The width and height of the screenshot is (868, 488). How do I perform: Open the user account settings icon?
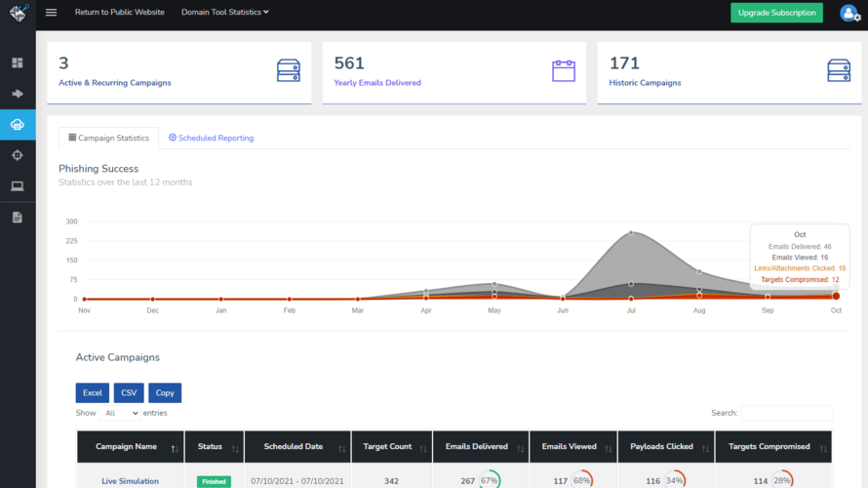pyautogui.click(x=849, y=13)
